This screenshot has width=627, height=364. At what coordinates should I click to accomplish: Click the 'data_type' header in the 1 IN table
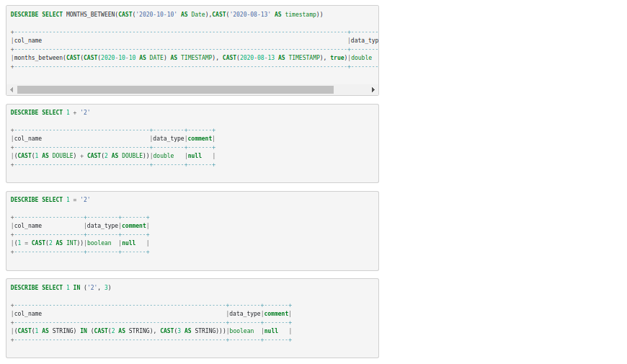point(245,314)
